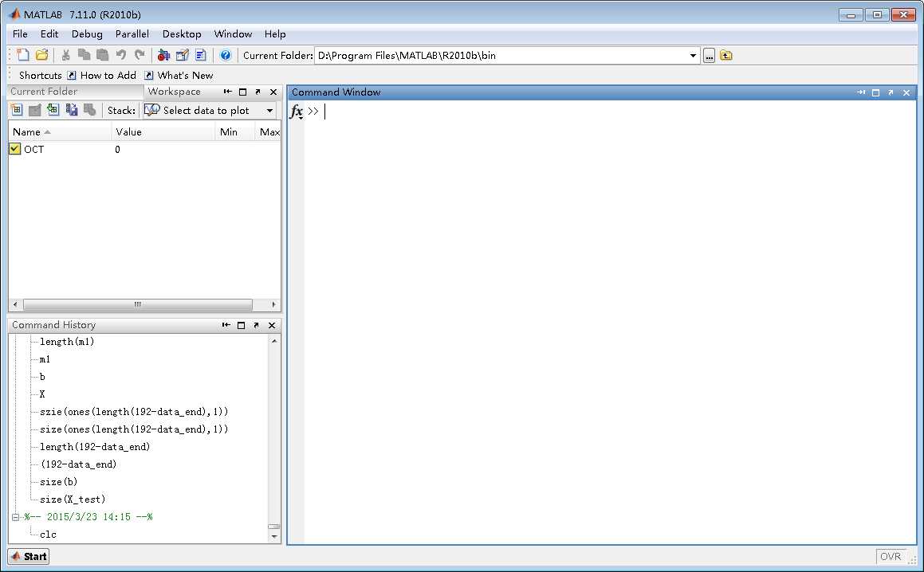Click the browse for folder ellipsis button
Image resolution: width=924 pixels, height=572 pixels.
tap(709, 56)
